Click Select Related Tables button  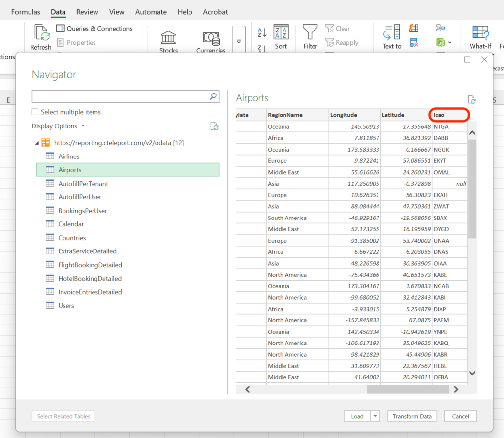pos(63,416)
